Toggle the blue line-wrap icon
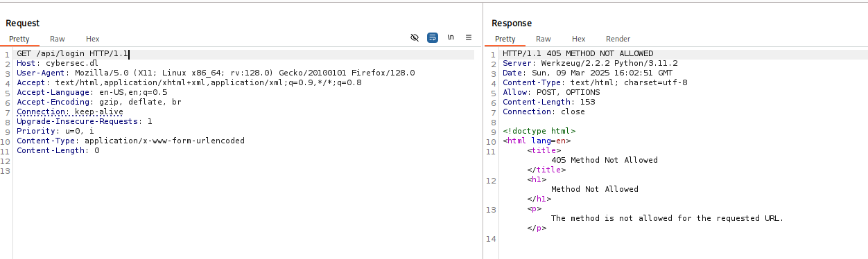The height and width of the screenshot is (259, 868). (433, 37)
